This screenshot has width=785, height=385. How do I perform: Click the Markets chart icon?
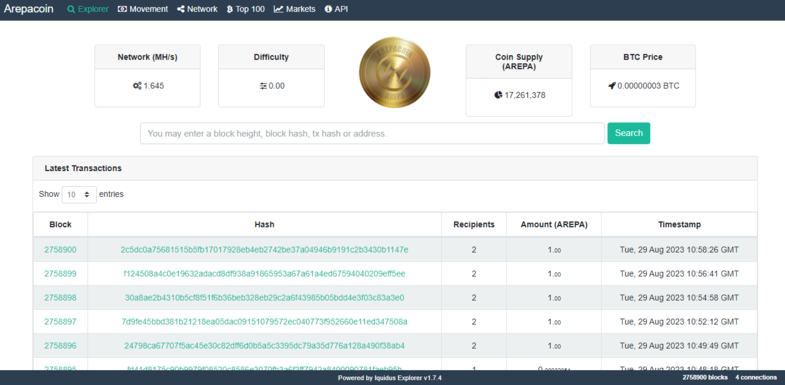(x=278, y=9)
